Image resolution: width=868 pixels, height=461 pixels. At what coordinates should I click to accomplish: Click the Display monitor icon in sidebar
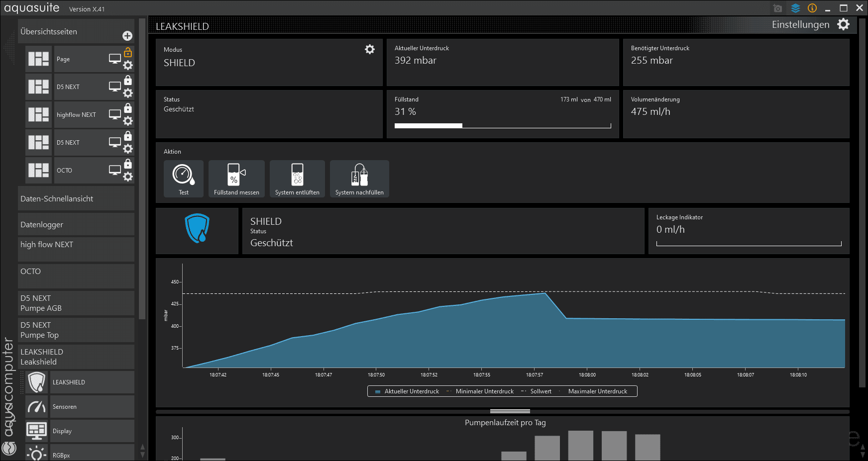click(36, 431)
